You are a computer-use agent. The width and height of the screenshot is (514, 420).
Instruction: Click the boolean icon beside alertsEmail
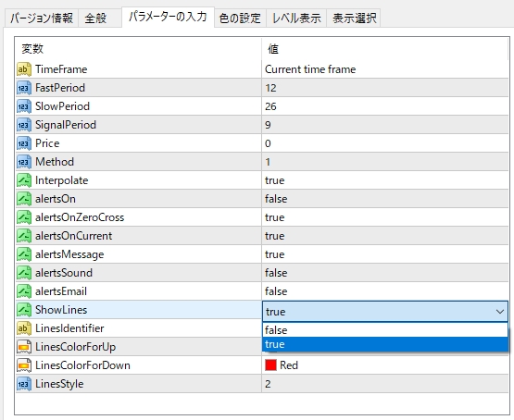coord(24,291)
